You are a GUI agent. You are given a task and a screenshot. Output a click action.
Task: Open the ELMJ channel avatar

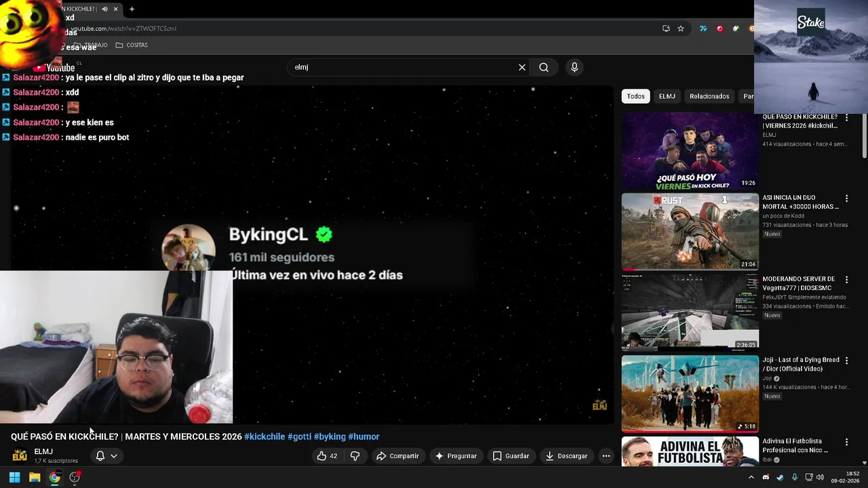pyautogui.click(x=20, y=455)
